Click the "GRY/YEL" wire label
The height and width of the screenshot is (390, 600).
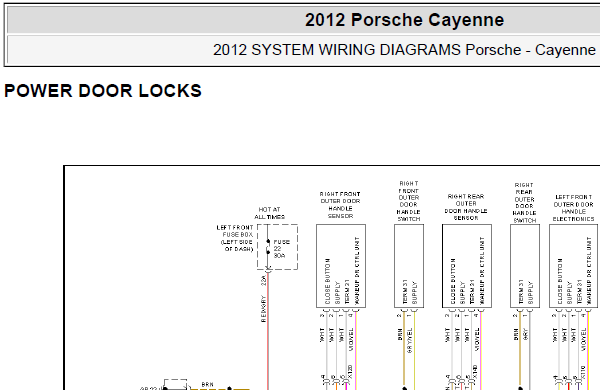tap(410, 340)
